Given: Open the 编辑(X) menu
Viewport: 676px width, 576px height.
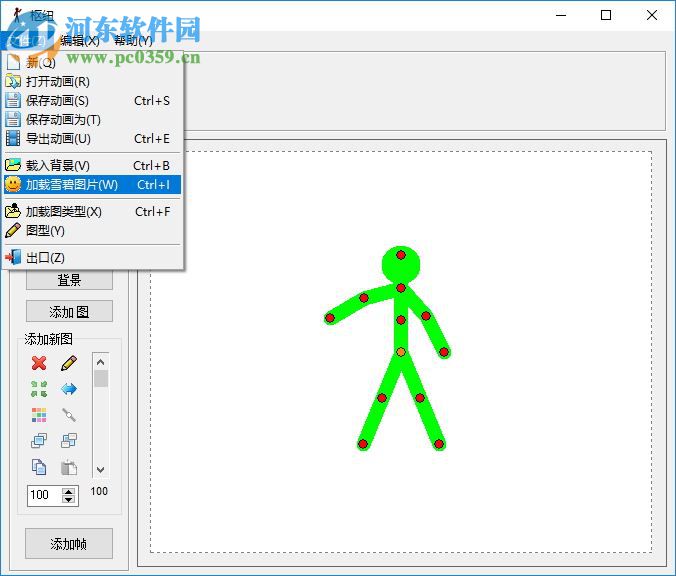Looking at the screenshot, I should [80, 41].
